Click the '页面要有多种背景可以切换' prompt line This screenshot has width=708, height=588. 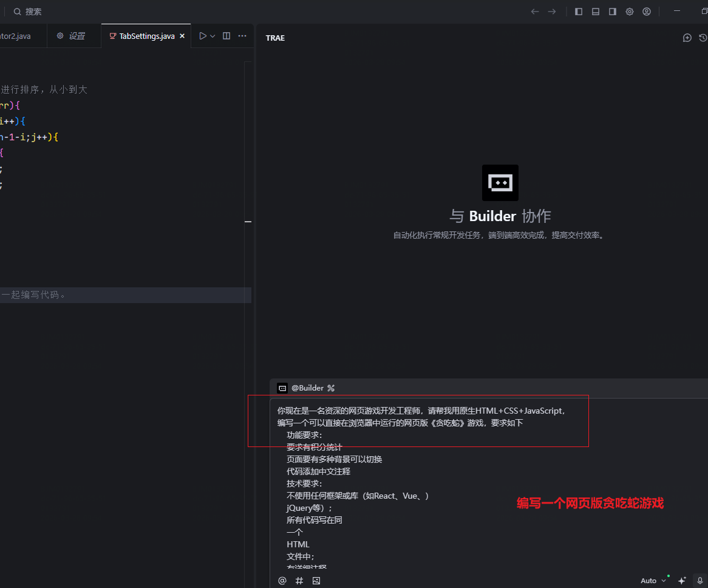(x=334, y=459)
